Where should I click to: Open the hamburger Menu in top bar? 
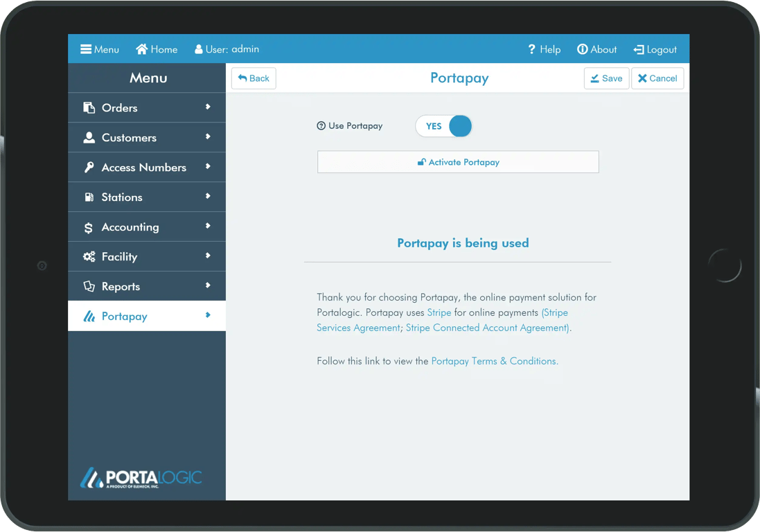tap(99, 49)
